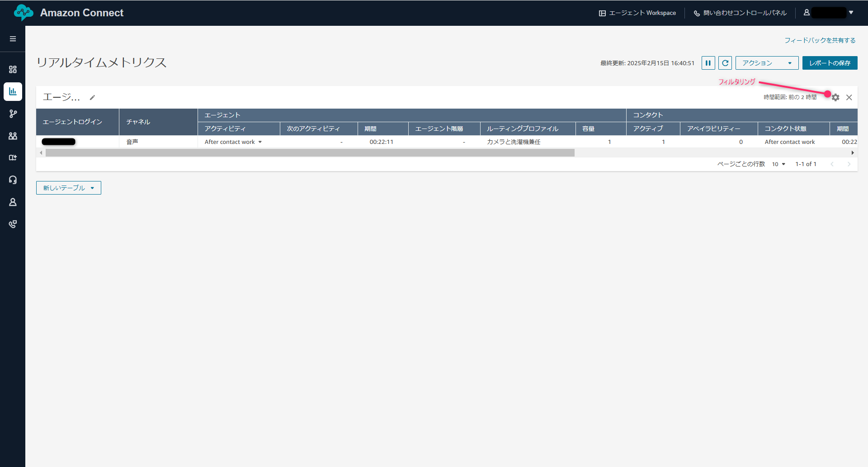Screen dimensions: 868x467
Task: Click the pencil icon to rename table
Action: tap(92, 97)
